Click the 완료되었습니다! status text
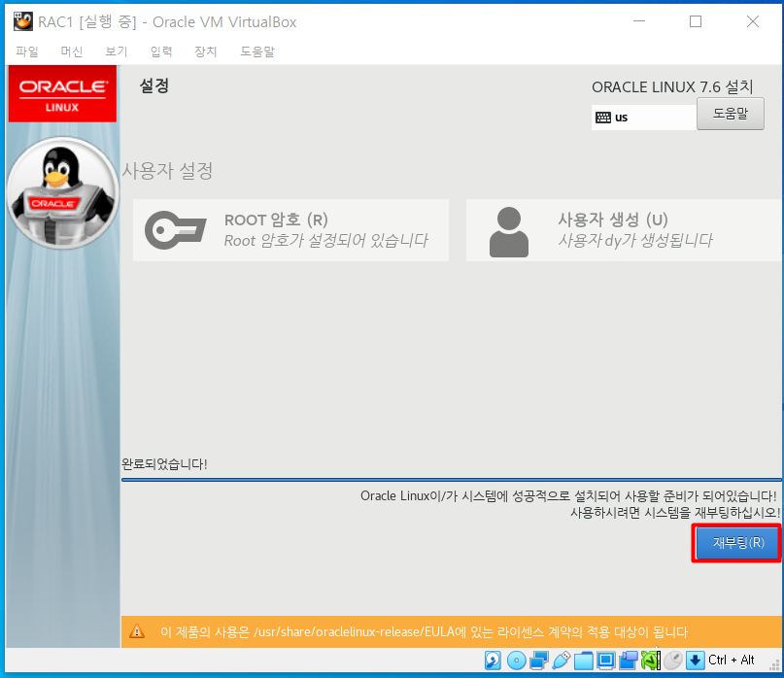 (x=164, y=464)
